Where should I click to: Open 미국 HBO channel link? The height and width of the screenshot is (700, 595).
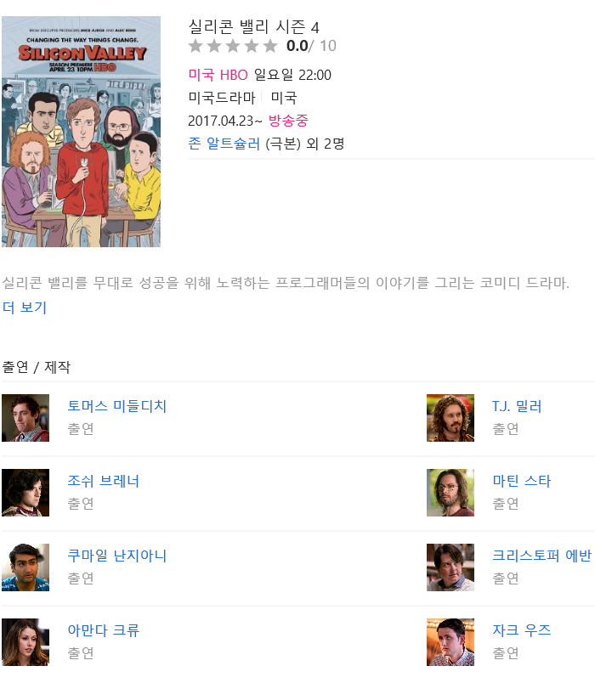tap(218, 75)
